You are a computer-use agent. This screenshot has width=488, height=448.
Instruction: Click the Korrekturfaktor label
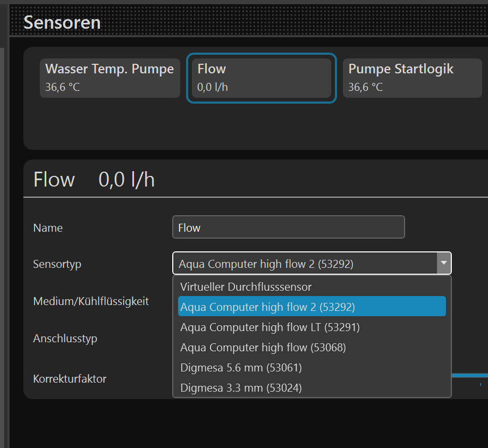point(70,379)
